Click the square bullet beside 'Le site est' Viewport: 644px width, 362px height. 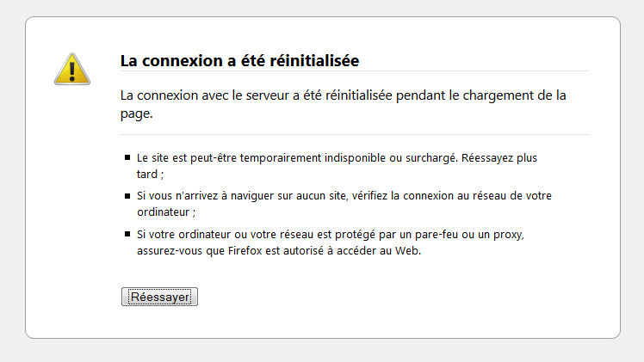(127, 157)
